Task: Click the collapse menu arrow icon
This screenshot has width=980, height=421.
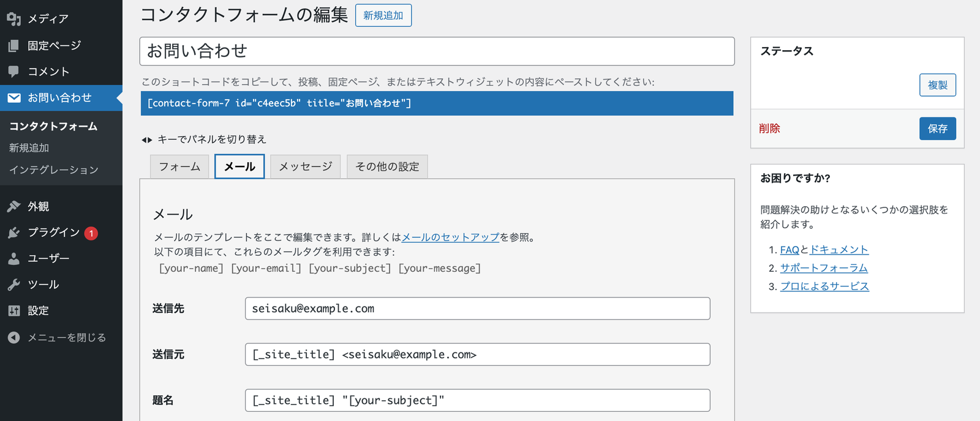Action: [14, 338]
